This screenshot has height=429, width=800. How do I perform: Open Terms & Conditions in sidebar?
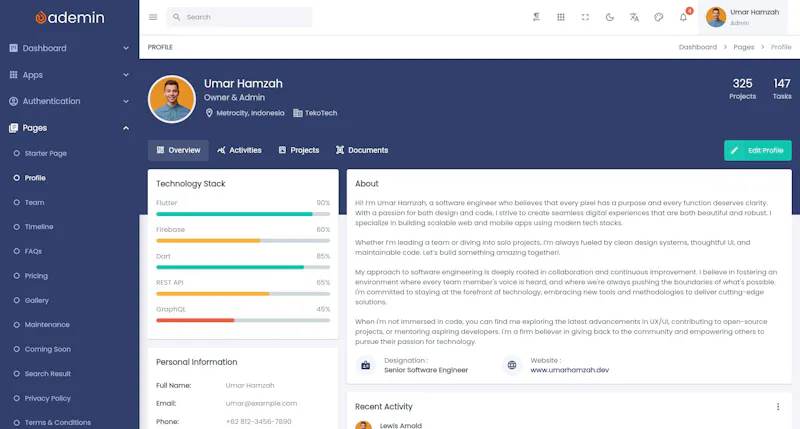coord(58,422)
